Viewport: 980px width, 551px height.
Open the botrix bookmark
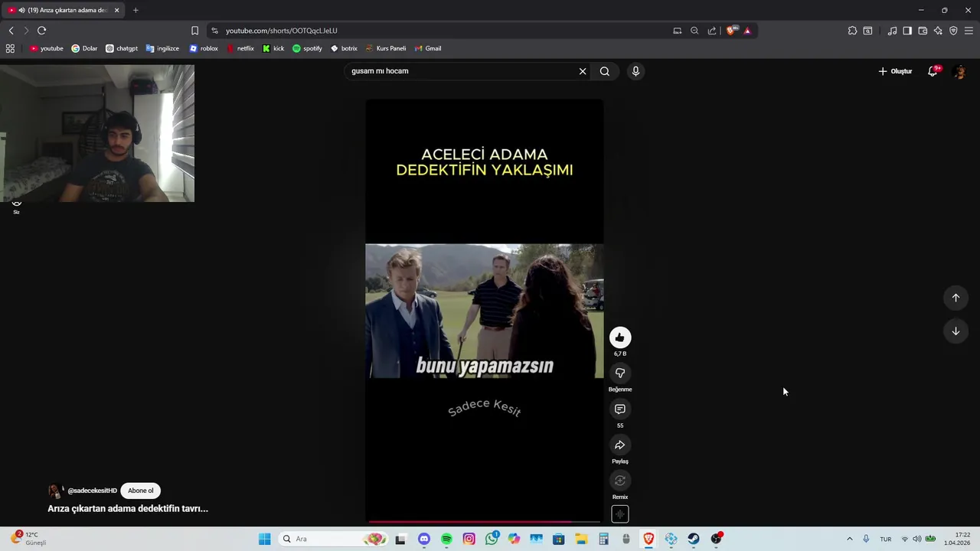344,48
